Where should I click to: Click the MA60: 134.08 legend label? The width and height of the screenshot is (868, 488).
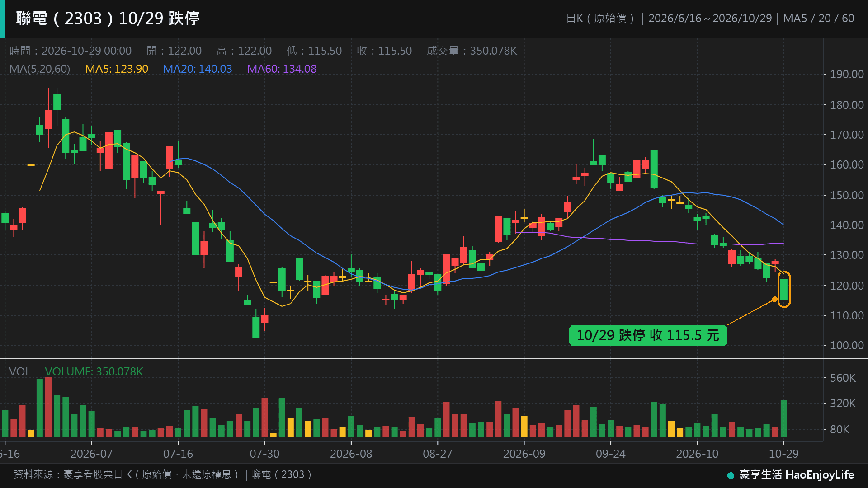click(x=282, y=69)
